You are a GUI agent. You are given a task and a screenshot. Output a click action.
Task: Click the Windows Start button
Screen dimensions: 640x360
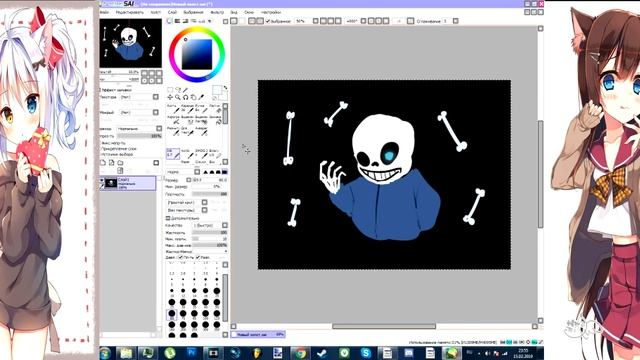(x=105, y=353)
